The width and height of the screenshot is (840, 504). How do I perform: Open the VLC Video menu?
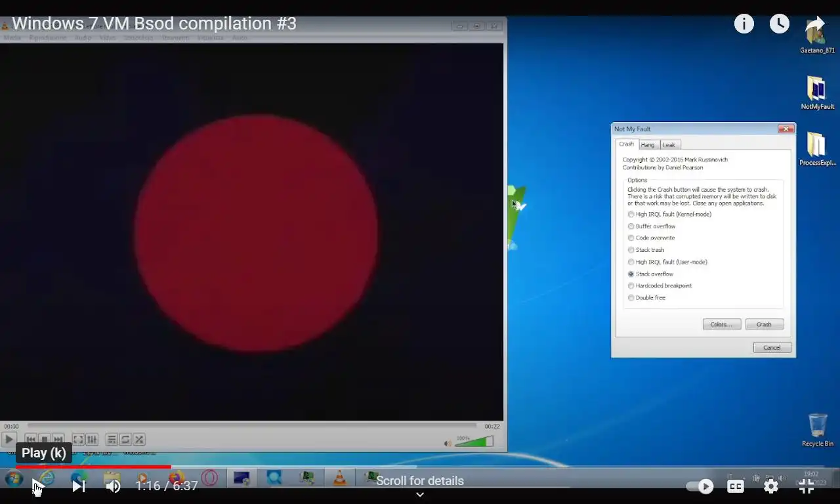[x=108, y=38]
